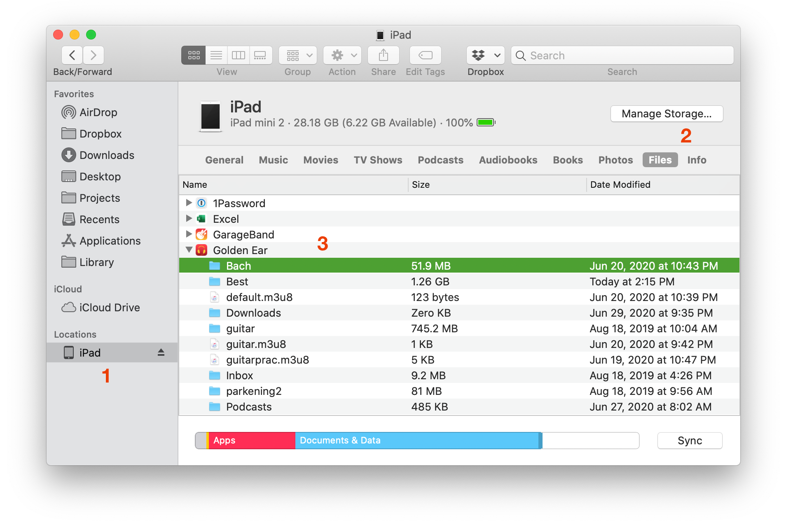786x532 pixels.
Task: Switch to the Audiobooks tab
Action: (x=508, y=160)
